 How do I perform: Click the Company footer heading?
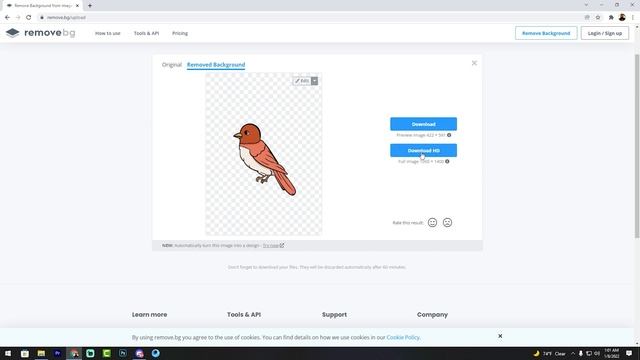432,315
